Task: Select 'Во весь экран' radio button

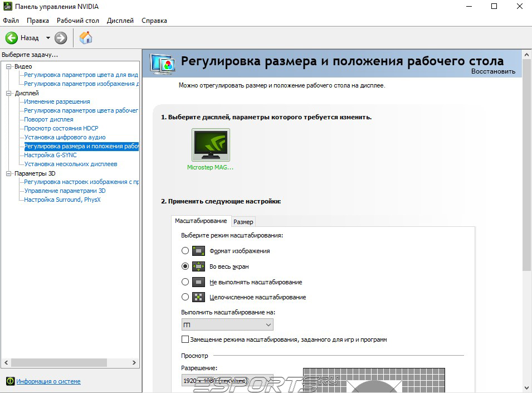Action: [x=185, y=266]
